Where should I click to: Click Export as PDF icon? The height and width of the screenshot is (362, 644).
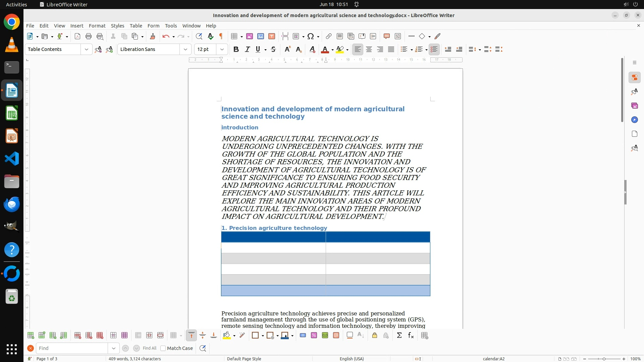(x=77, y=36)
